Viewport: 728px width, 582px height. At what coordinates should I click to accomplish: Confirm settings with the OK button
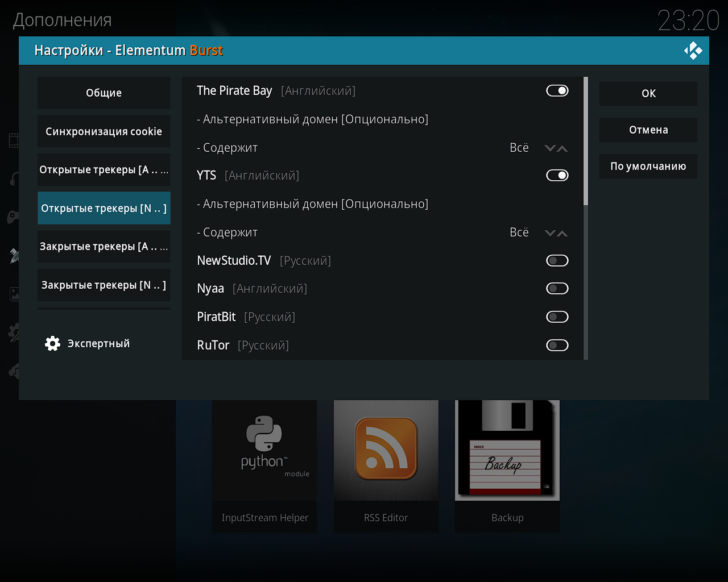(x=648, y=93)
